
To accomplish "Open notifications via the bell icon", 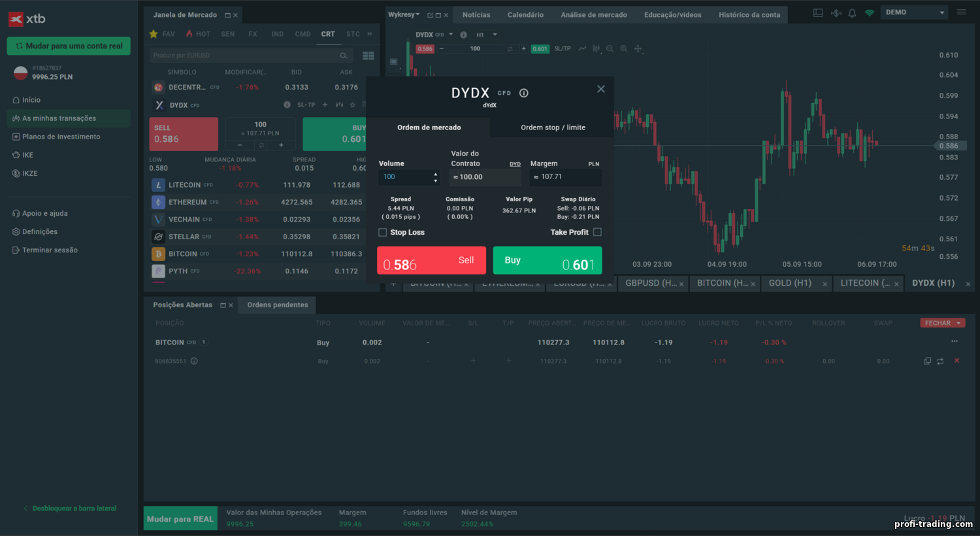I will 852,12.
